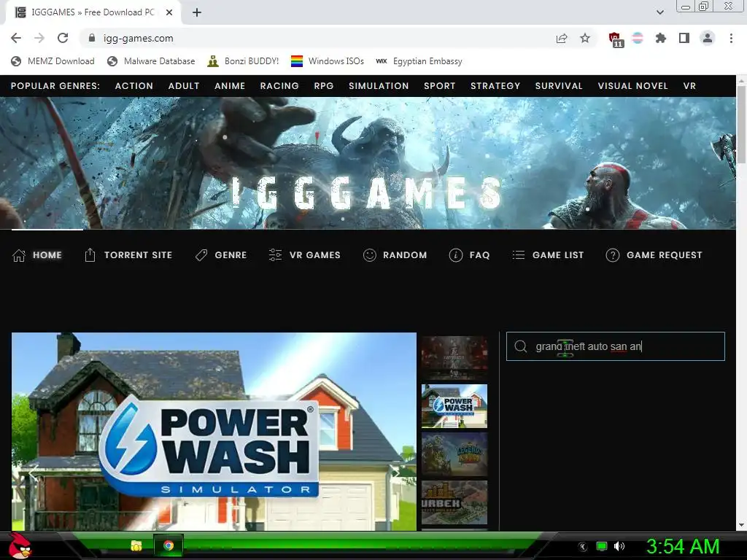Viewport: 747px width, 560px height.
Task: Browse the VISUAL NOVEL genre
Action: click(x=632, y=86)
